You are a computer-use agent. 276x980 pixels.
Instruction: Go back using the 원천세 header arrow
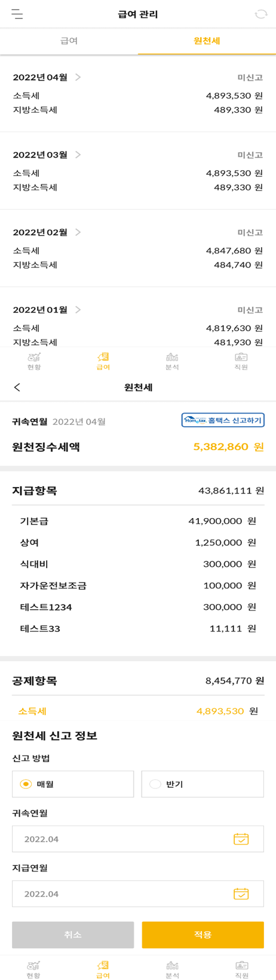point(17,387)
